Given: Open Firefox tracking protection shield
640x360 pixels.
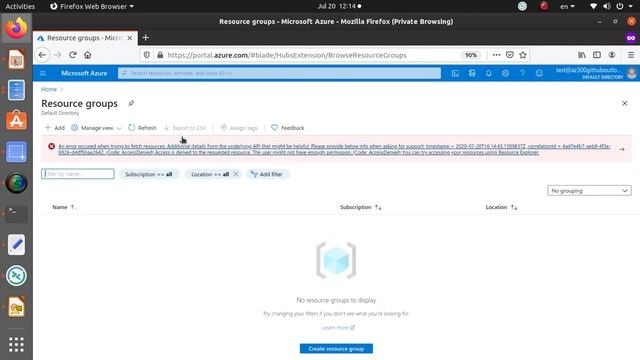Looking at the screenshot, I should coord(147,55).
